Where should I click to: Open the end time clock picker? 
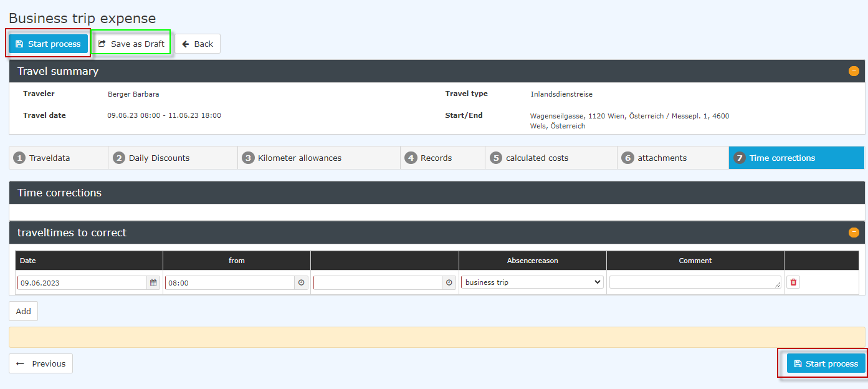click(449, 282)
